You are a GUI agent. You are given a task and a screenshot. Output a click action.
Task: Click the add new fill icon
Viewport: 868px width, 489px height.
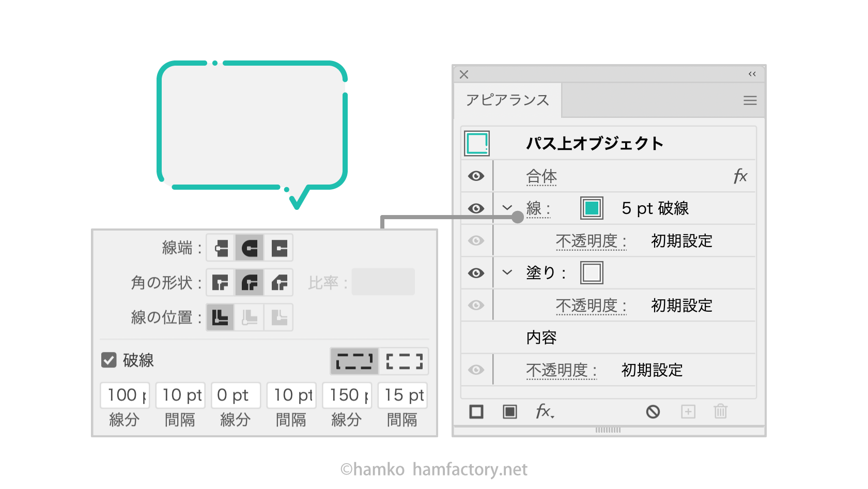point(510,411)
